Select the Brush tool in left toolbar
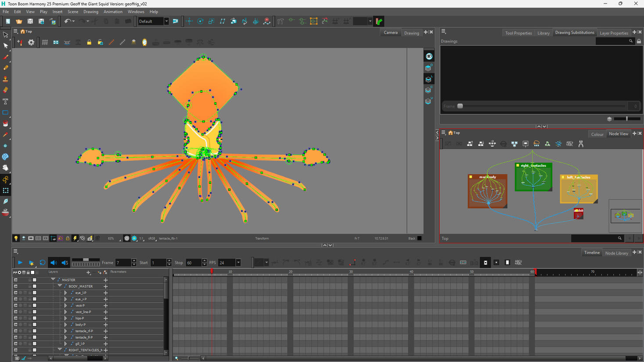Screen dimensions: 644x362 tap(6, 57)
